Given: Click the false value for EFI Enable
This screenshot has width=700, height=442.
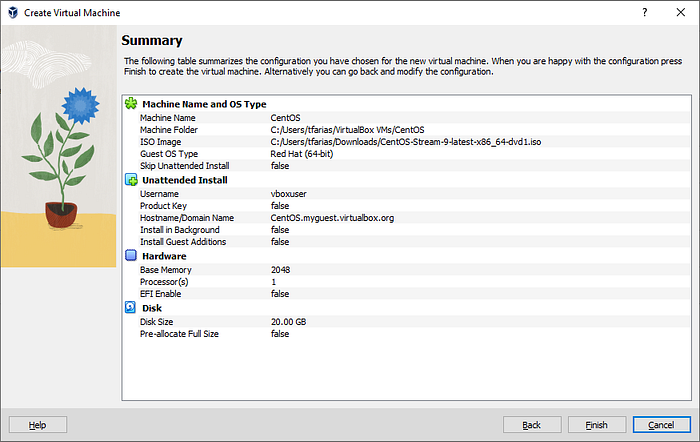Looking at the screenshot, I should [280, 294].
